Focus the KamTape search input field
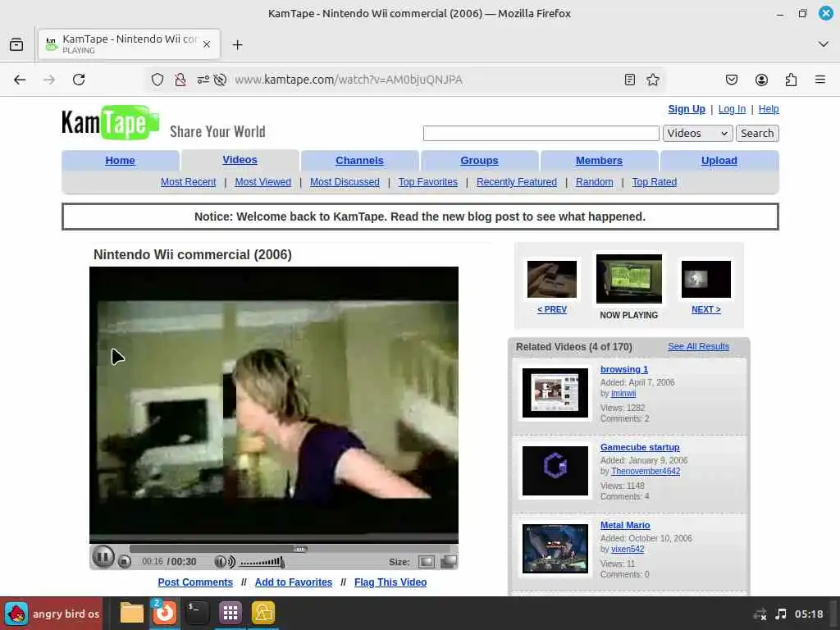The image size is (840, 630). click(x=541, y=134)
